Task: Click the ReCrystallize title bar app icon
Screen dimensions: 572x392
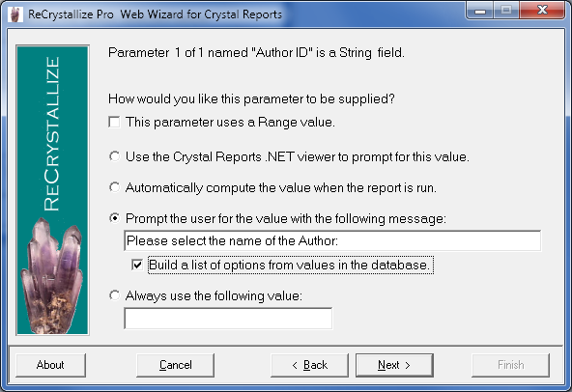Action: click(14, 14)
